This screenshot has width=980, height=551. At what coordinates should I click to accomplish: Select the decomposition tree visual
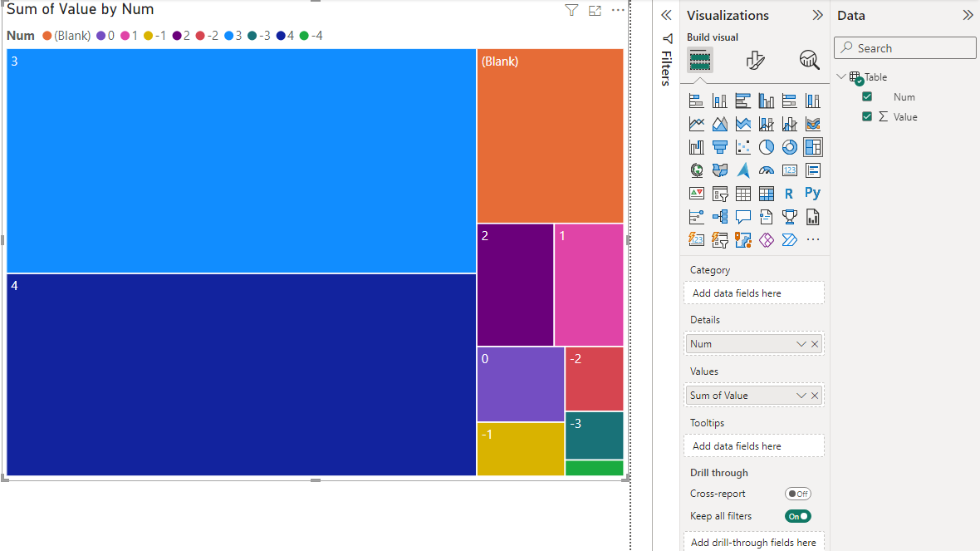pos(720,217)
